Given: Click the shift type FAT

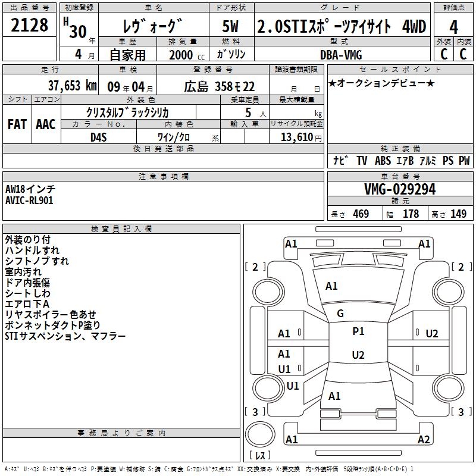Looking at the screenshot, I should pos(17,124).
